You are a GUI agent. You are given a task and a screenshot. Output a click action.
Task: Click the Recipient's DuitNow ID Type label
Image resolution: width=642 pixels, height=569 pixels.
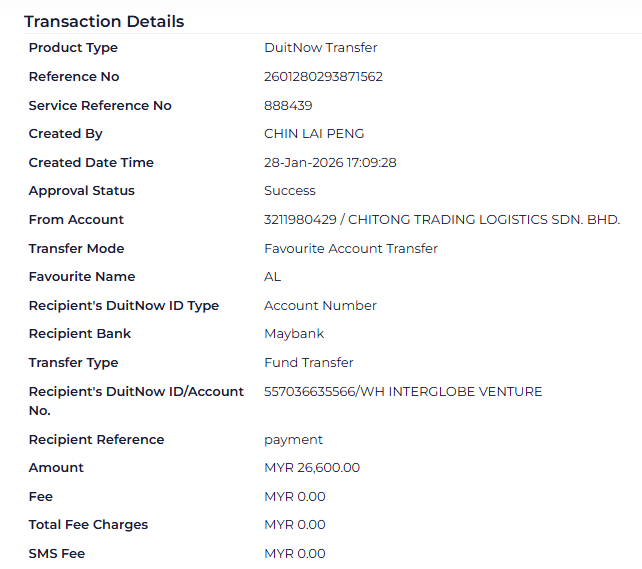pyautogui.click(x=123, y=306)
